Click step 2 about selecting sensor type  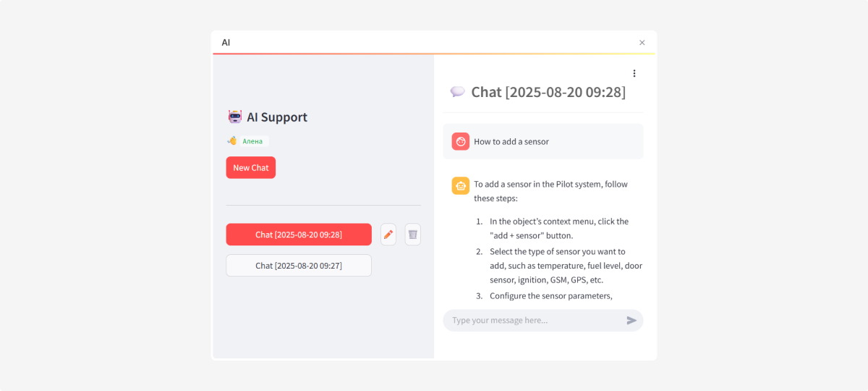click(565, 266)
